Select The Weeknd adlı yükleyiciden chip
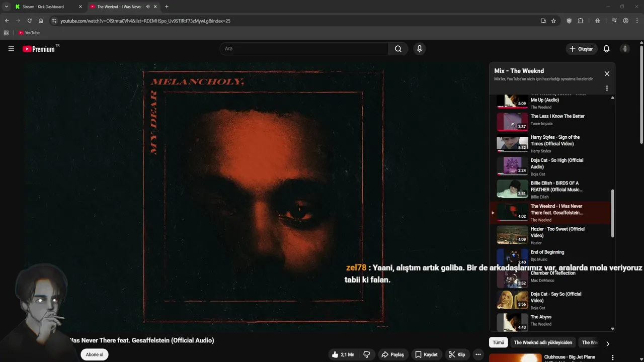Screen dimensions: 644x362 pyautogui.click(x=543, y=342)
